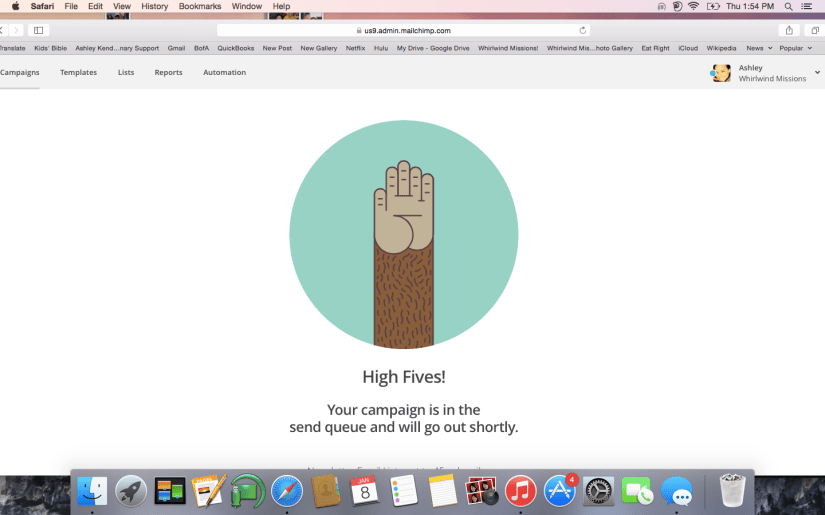Open Mailchimp Templates tab
The width and height of the screenshot is (825, 515).
[78, 73]
